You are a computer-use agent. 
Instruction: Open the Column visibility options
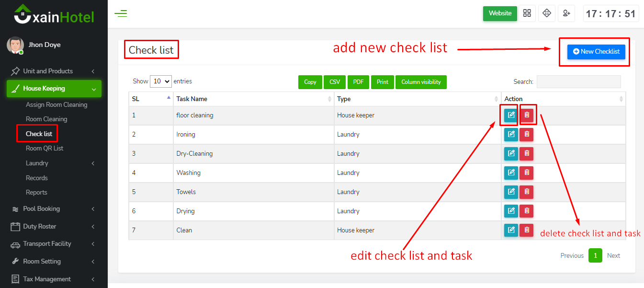coord(421,82)
